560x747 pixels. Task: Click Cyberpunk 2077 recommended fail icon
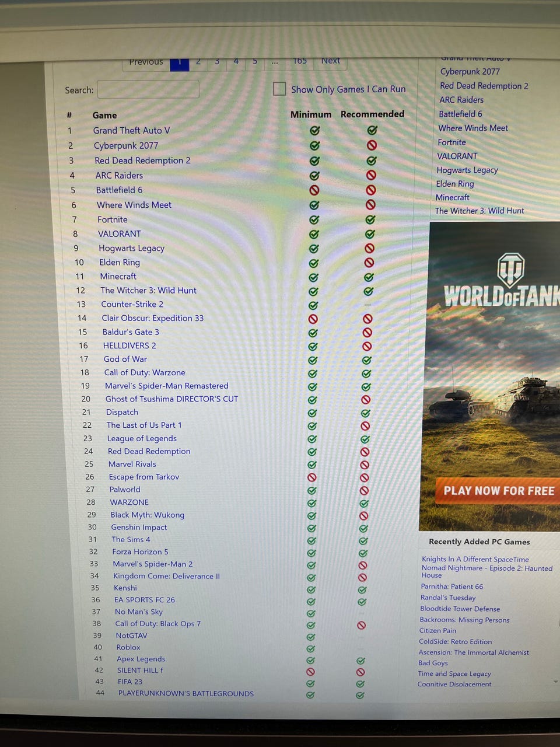click(372, 145)
